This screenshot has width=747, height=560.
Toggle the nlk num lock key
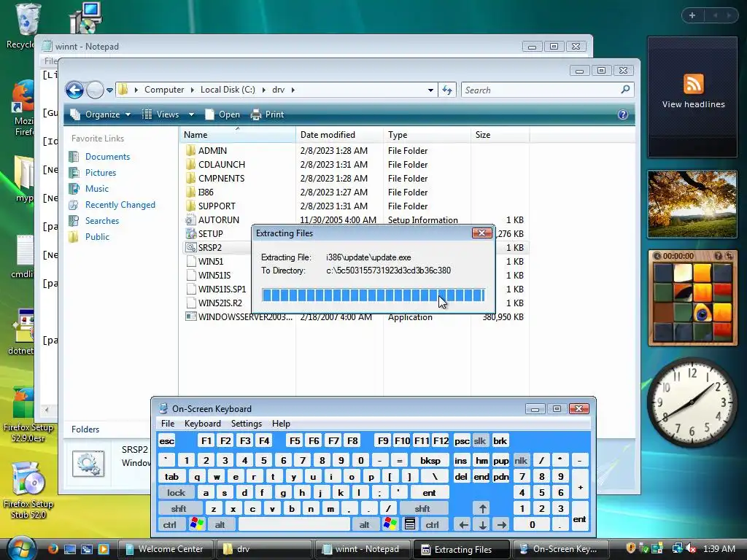click(x=521, y=460)
